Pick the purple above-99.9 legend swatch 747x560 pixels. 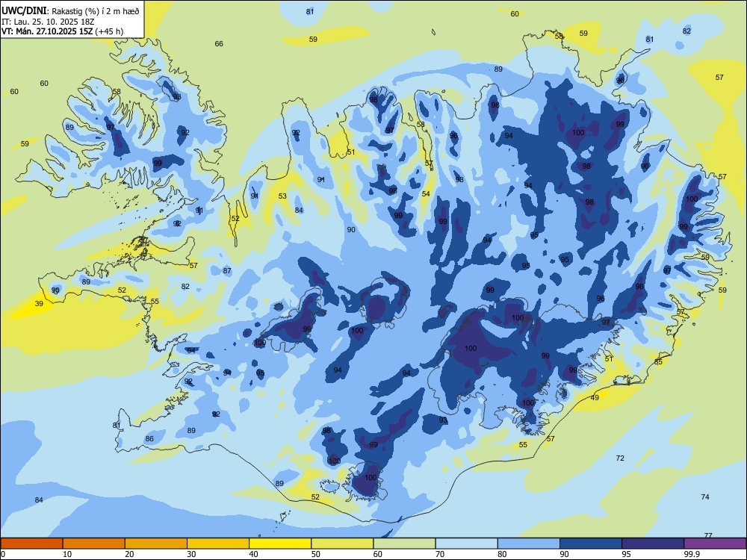[715, 544]
